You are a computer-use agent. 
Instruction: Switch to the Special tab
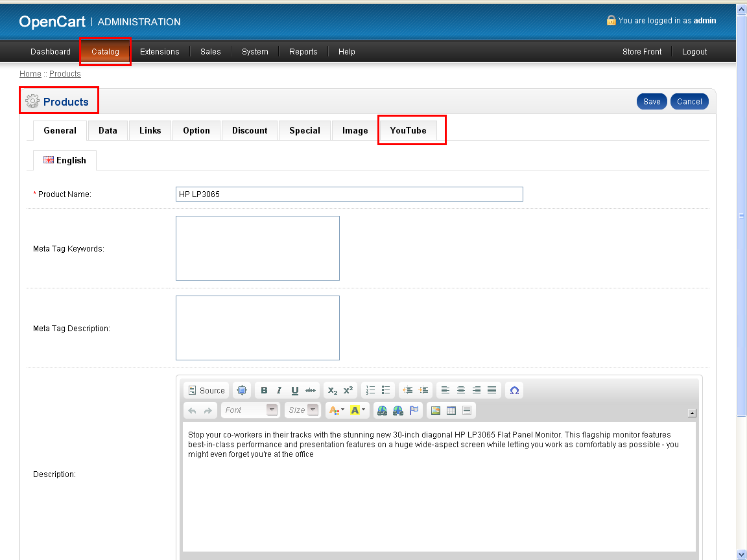tap(305, 130)
